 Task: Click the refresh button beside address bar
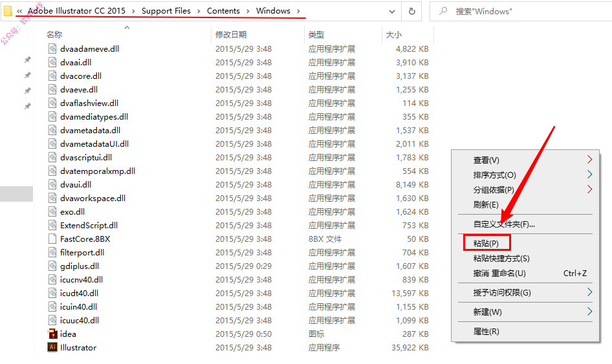(411, 11)
